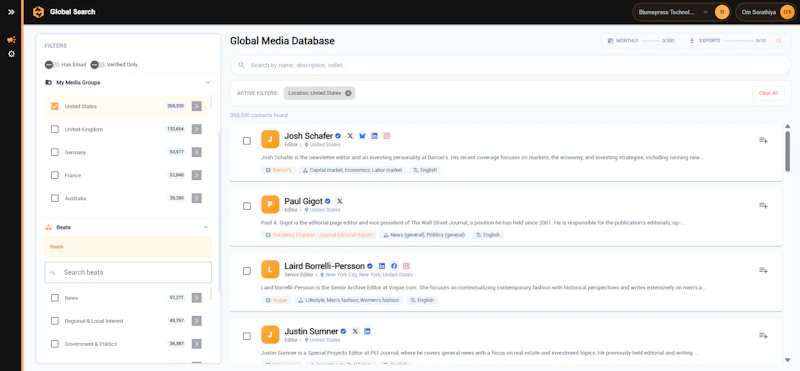The width and height of the screenshot is (800, 371).
Task: Open the Vogue outlet tag
Action: tap(276, 300)
